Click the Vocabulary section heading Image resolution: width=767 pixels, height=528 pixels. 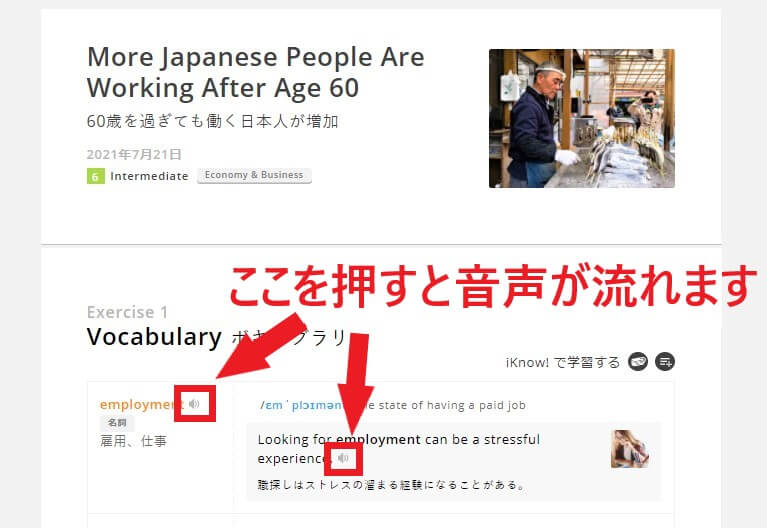(154, 337)
